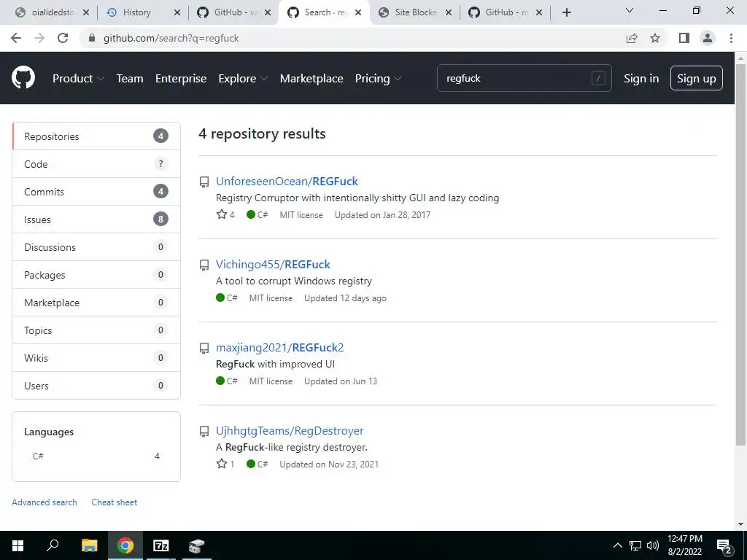Switch to the oialidedsto tab
Screen dimensions: 747x560
click(x=53, y=12)
